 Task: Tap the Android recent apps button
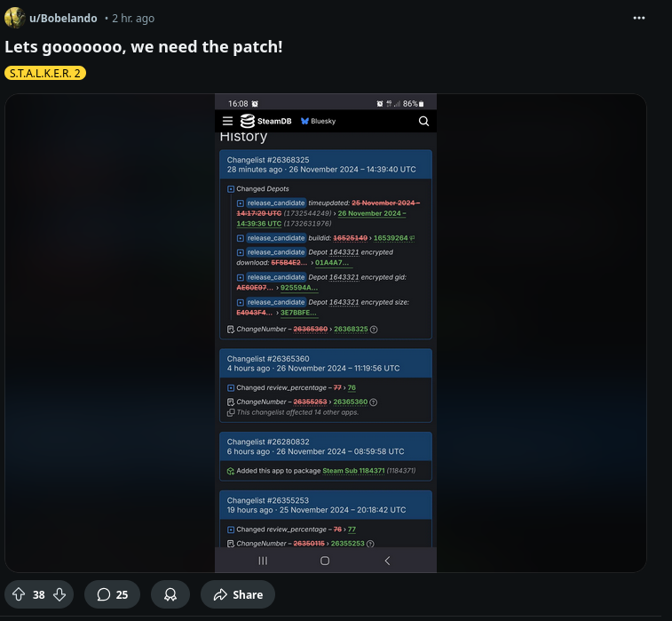[263, 561]
